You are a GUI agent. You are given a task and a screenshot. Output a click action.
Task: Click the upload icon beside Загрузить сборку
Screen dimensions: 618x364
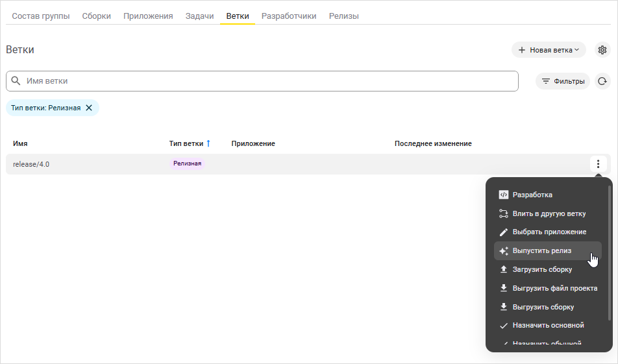[x=503, y=269]
